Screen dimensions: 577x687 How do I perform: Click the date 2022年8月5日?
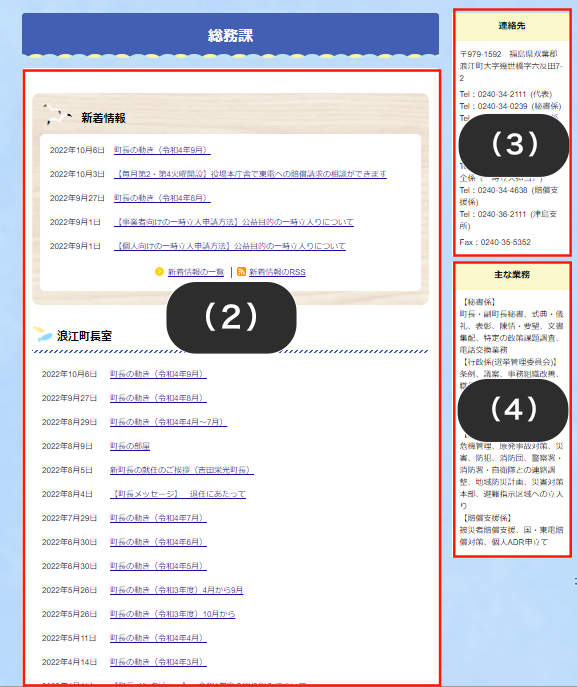(x=67, y=470)
